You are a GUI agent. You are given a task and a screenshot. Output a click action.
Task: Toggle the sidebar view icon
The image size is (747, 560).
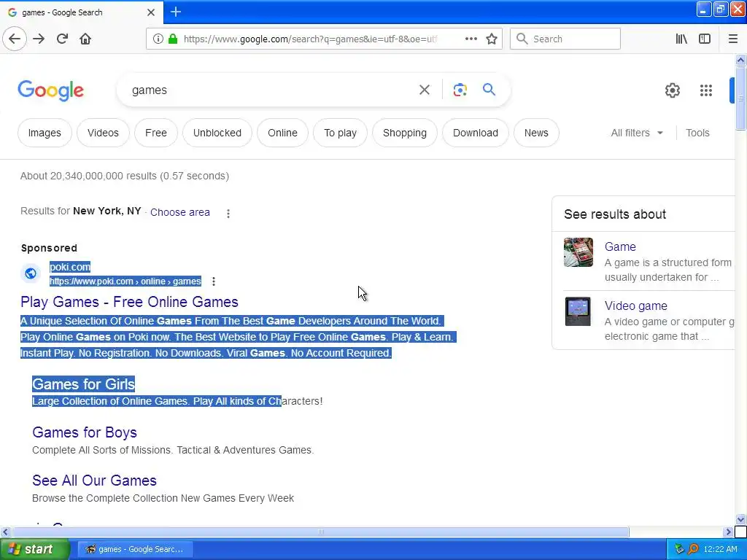(705, 39)
